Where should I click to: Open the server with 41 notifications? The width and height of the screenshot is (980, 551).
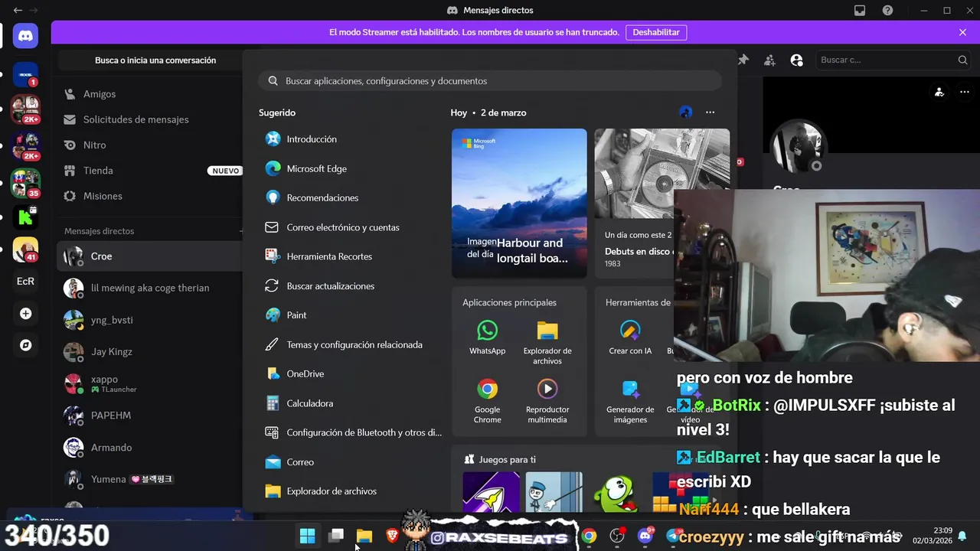25,249
